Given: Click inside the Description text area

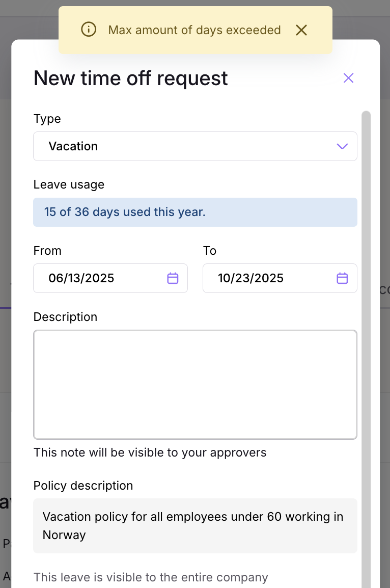Looking at the screenshot, I should (195, 385).
